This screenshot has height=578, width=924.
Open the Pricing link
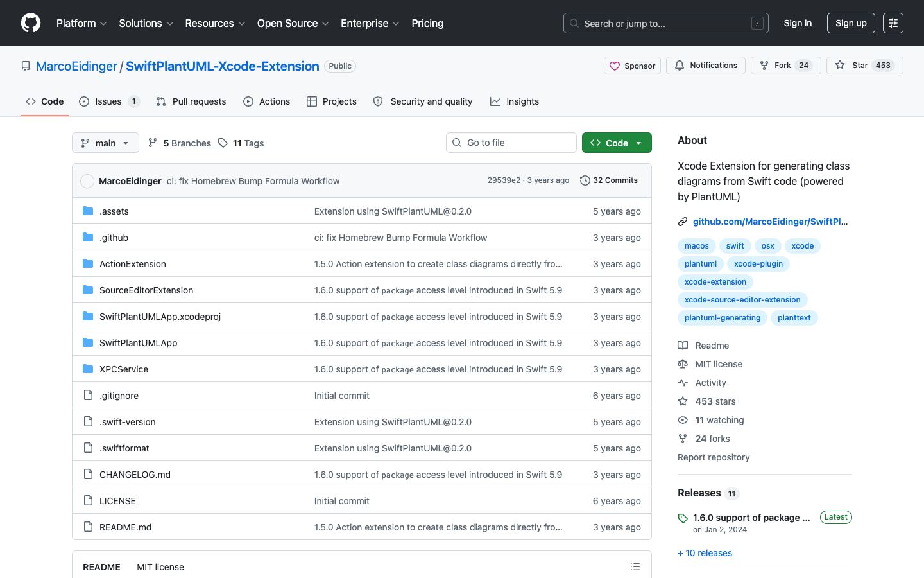[x=427, y=23]
